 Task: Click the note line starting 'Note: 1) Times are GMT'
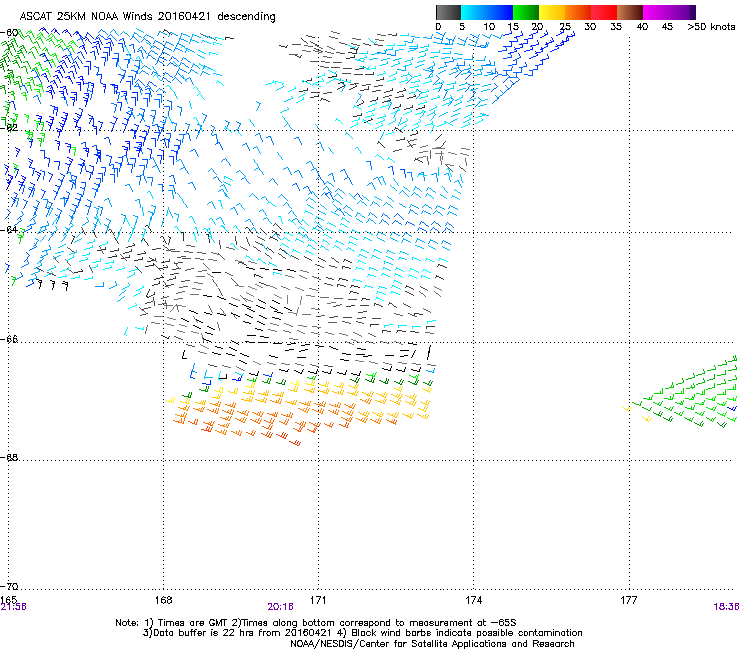coord(316,623)
